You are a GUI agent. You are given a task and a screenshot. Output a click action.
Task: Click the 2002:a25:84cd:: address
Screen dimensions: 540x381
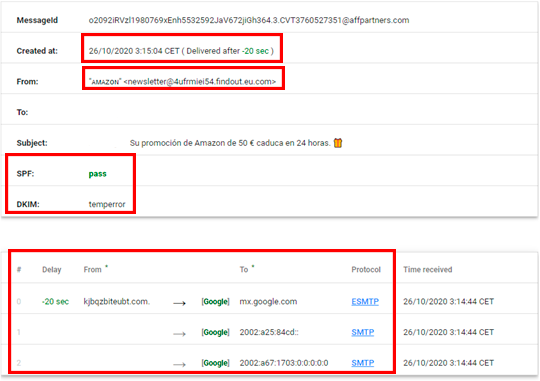tap(269, 332)
